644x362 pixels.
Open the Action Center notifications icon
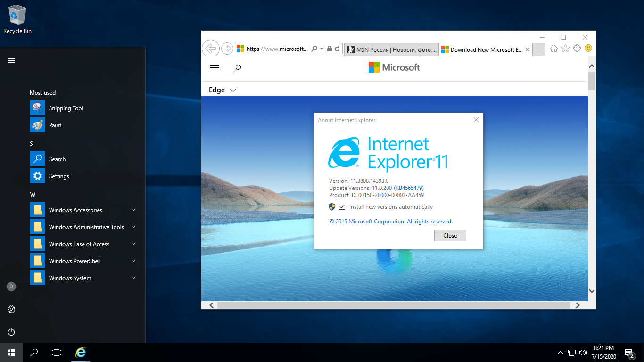click(x=629, y=353)
